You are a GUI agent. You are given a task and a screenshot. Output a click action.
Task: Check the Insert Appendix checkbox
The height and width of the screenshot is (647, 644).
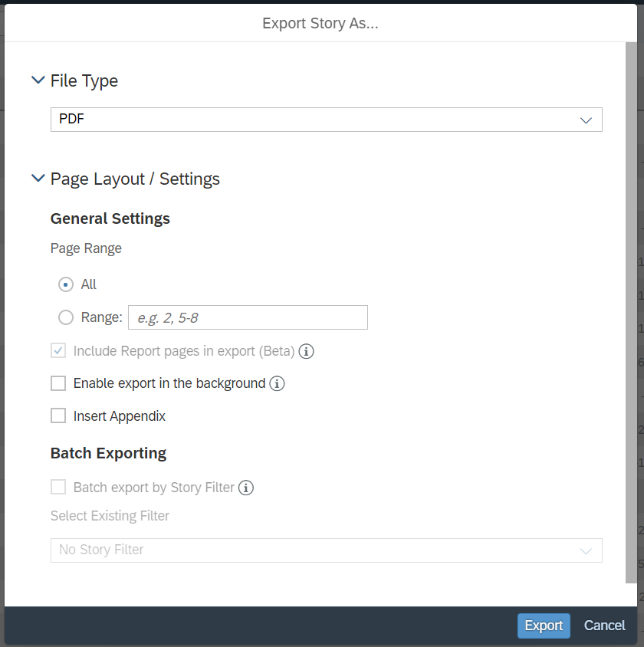click(x=58, y=416)
